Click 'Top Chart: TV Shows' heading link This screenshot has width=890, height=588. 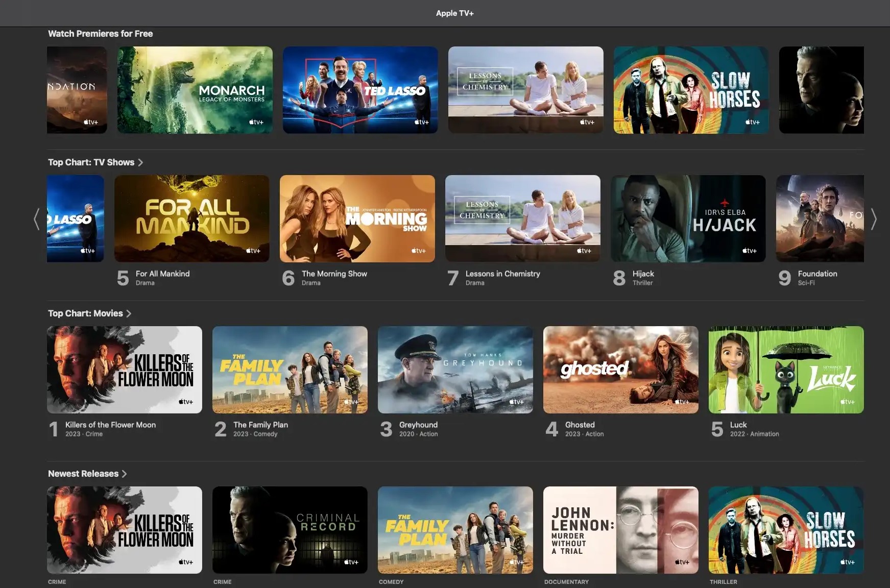[x=91, y=162]
